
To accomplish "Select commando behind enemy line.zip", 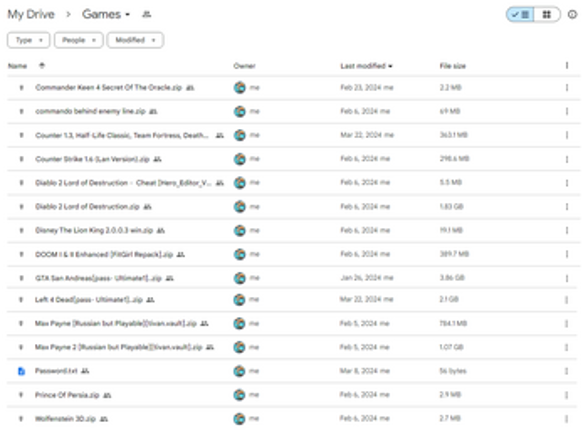I will [x=90, y=111].
